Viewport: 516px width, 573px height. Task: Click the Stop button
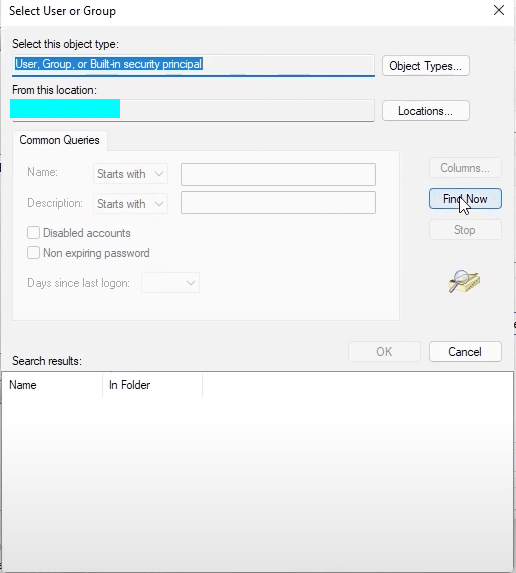pos(465,230)
